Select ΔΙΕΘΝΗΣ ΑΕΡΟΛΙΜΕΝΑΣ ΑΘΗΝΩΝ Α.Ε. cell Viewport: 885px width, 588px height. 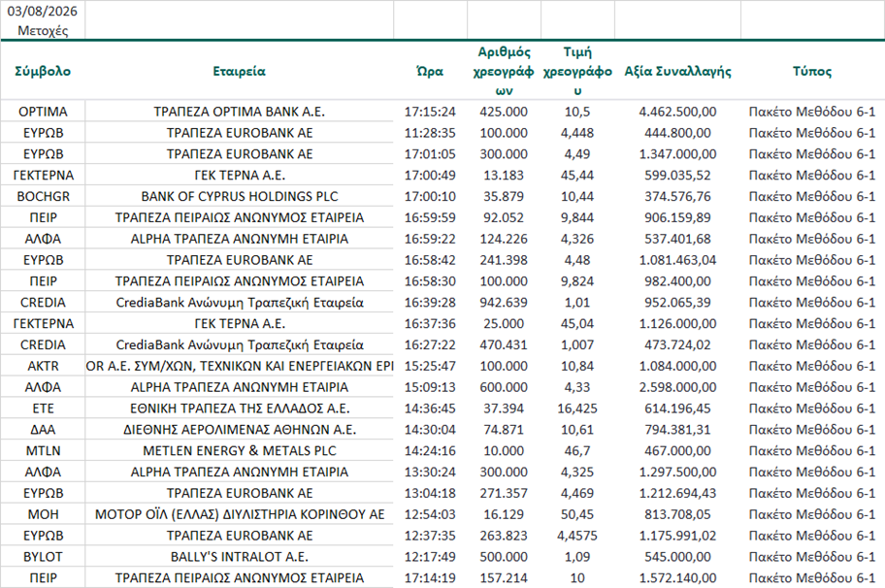click(x=240, y=430)
